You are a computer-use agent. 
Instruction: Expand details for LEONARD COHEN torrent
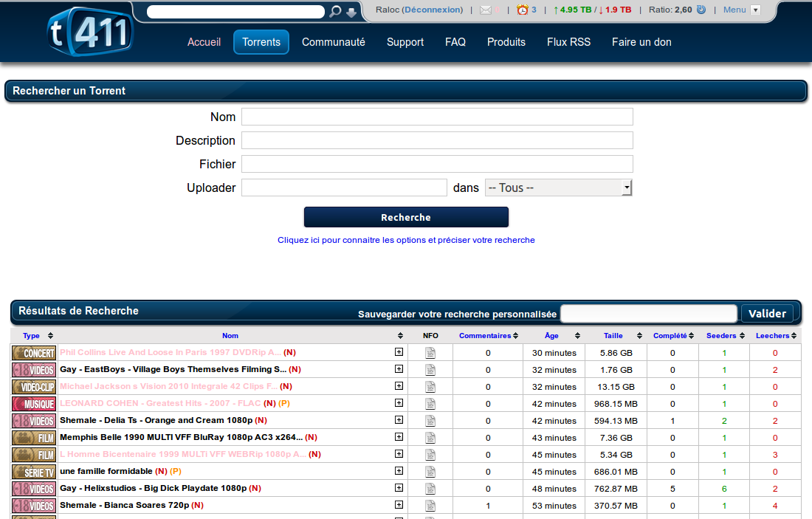pos(399,403)
